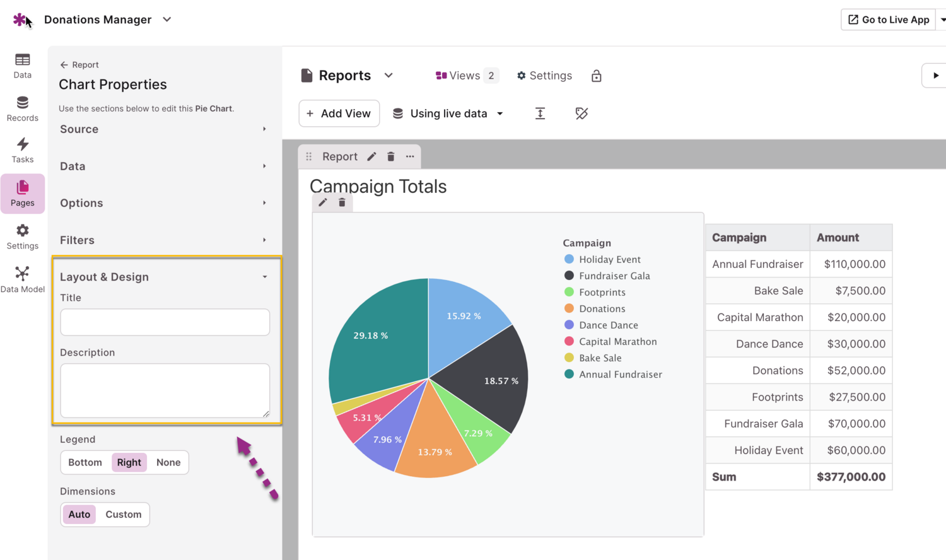Click the Add View button
The image size is (946, 560).
339,114
